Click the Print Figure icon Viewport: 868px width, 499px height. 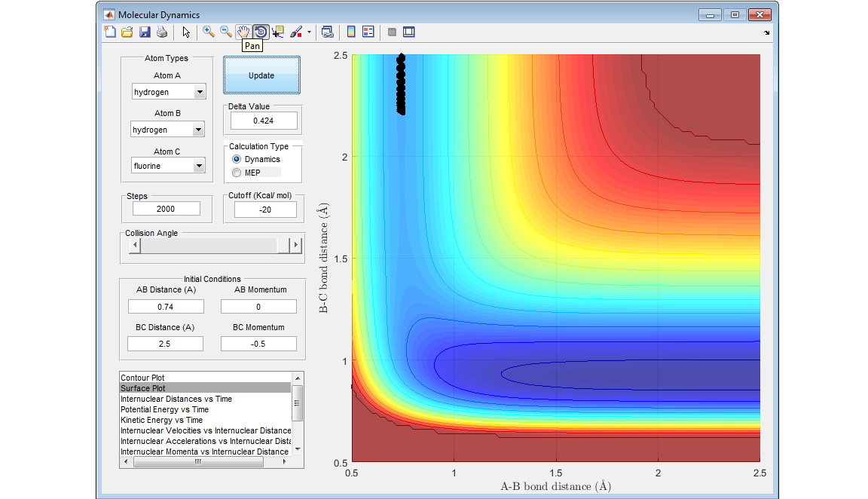coord(162,32)
